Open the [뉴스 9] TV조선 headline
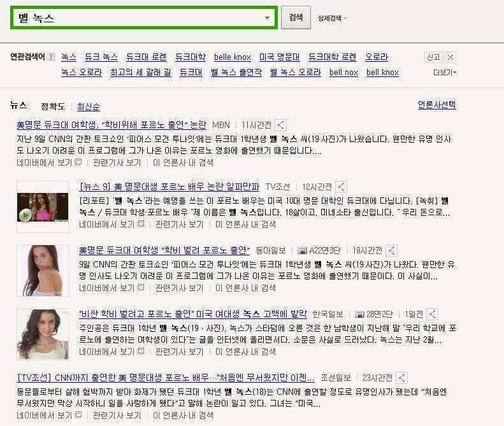Screen dimensions: 504x426 (169, 187)
